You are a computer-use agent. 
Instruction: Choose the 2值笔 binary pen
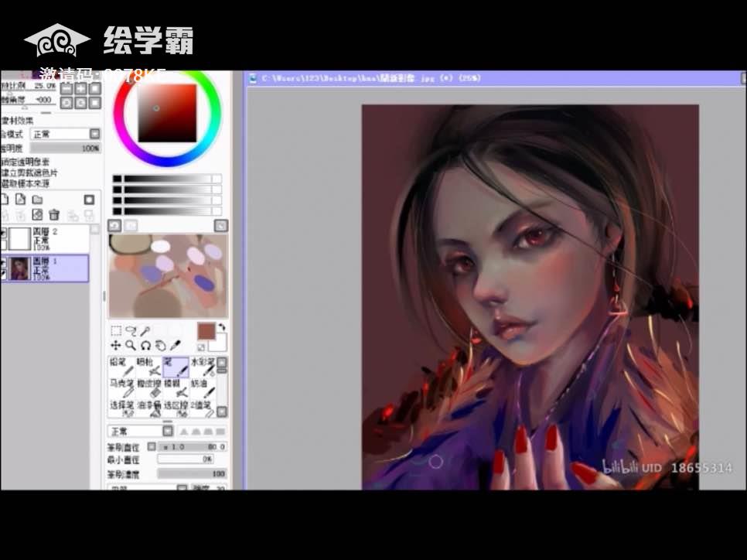coord(203,409)
